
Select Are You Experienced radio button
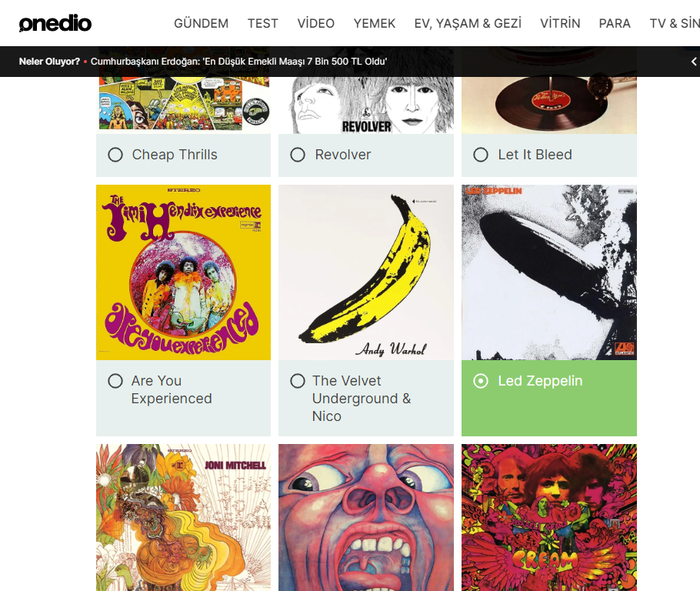pyautogui.click(x=115, y=381)
